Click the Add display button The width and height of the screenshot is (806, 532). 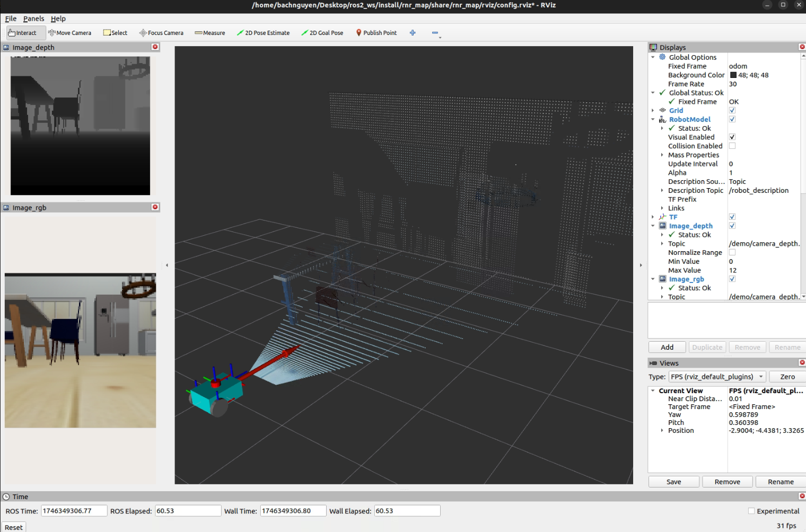pyautogui.click(x=667, y=348)
